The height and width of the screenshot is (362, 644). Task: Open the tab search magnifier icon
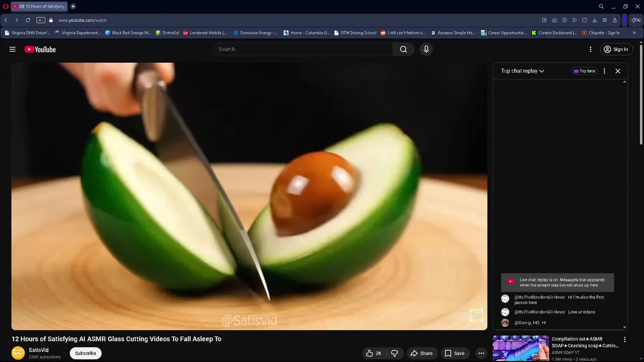(601, 7)
